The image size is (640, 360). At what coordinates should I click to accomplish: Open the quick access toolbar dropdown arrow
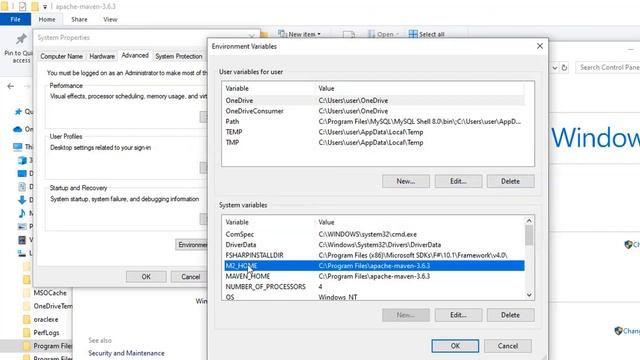tap(45, 7)
